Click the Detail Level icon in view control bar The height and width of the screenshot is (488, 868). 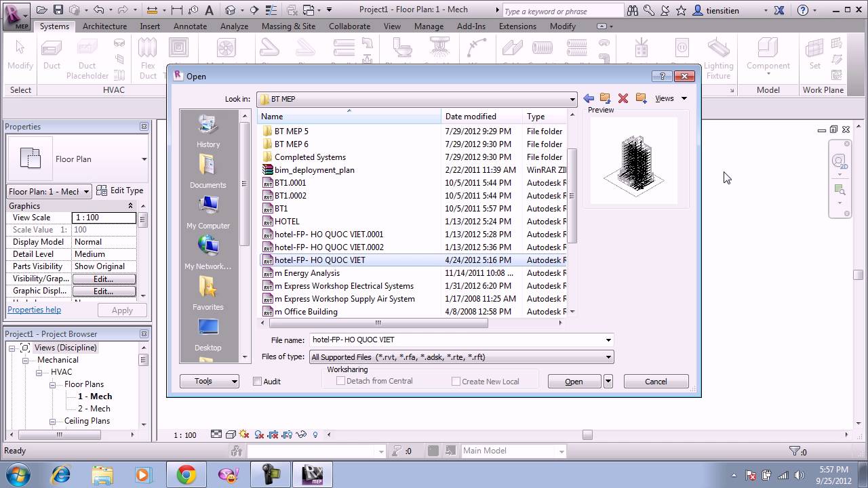(216, 434)
